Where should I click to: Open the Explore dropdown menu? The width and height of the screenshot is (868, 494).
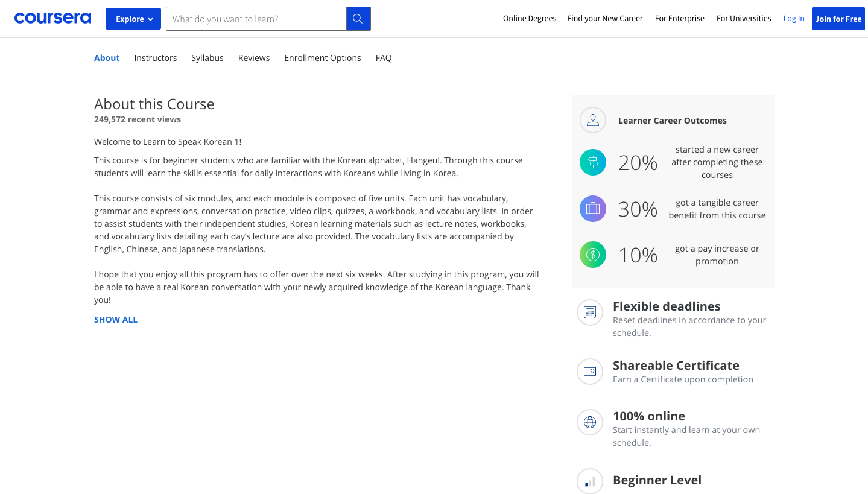tap(133, 19)
